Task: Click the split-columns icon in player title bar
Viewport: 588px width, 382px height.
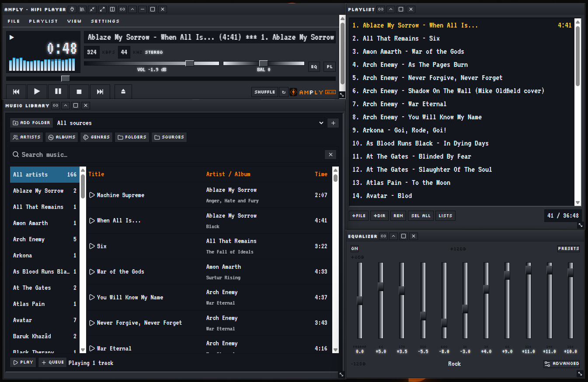Action: point(112,9)
